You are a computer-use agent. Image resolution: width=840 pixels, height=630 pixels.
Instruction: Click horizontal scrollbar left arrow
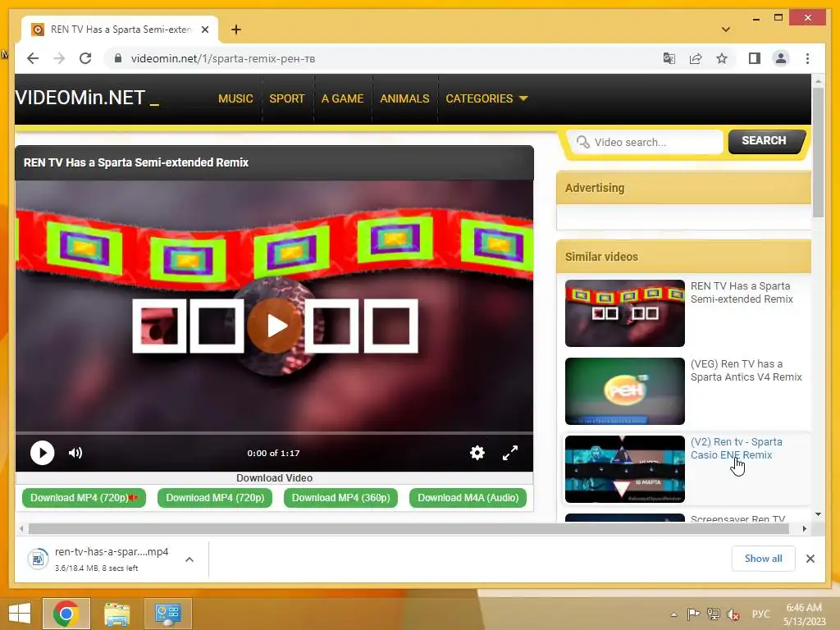[x=21, y=529]
